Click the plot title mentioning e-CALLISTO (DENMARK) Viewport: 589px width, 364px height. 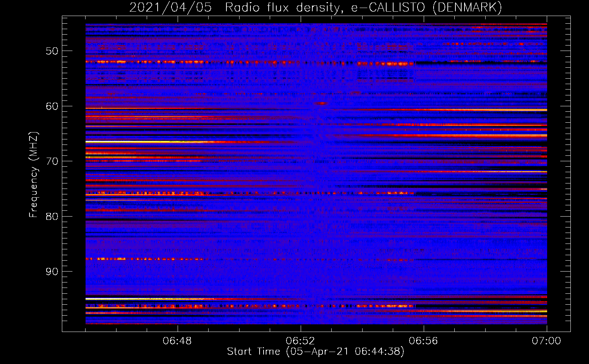tap(316, 8)
